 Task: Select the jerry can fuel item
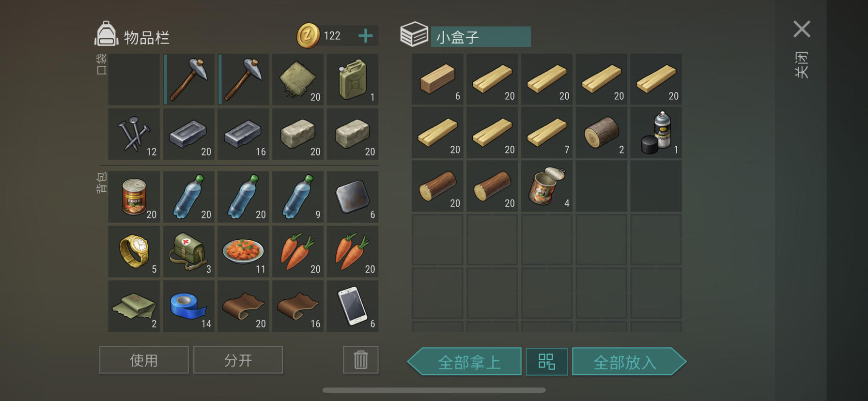[353, 79]
